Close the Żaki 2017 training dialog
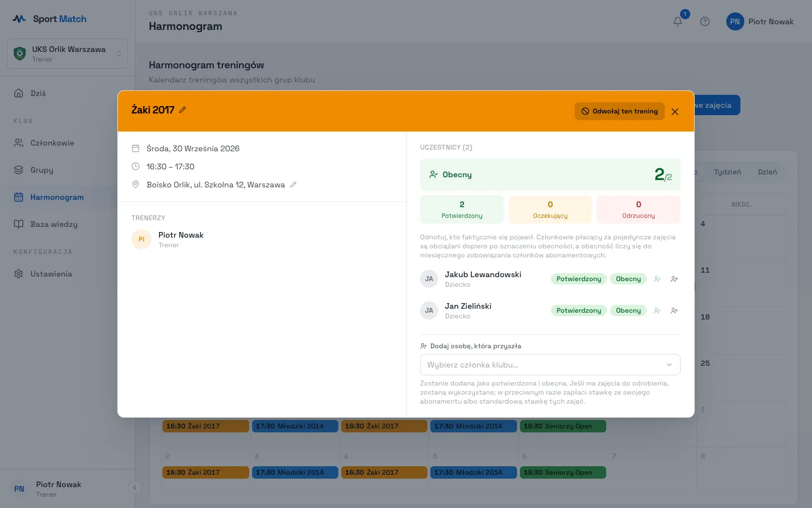Image resolution: width=812 pixels, height=508 pixels. 675,112
